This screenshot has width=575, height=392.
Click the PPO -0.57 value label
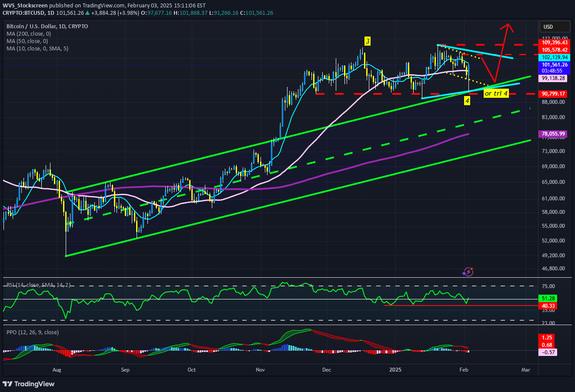tap(548, 352)
